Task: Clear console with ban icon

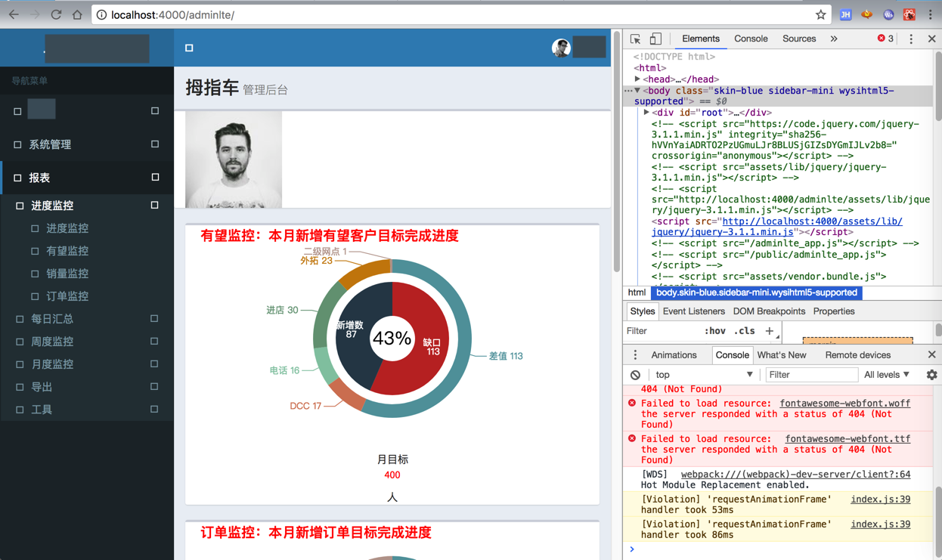Action: click(635, 375)
